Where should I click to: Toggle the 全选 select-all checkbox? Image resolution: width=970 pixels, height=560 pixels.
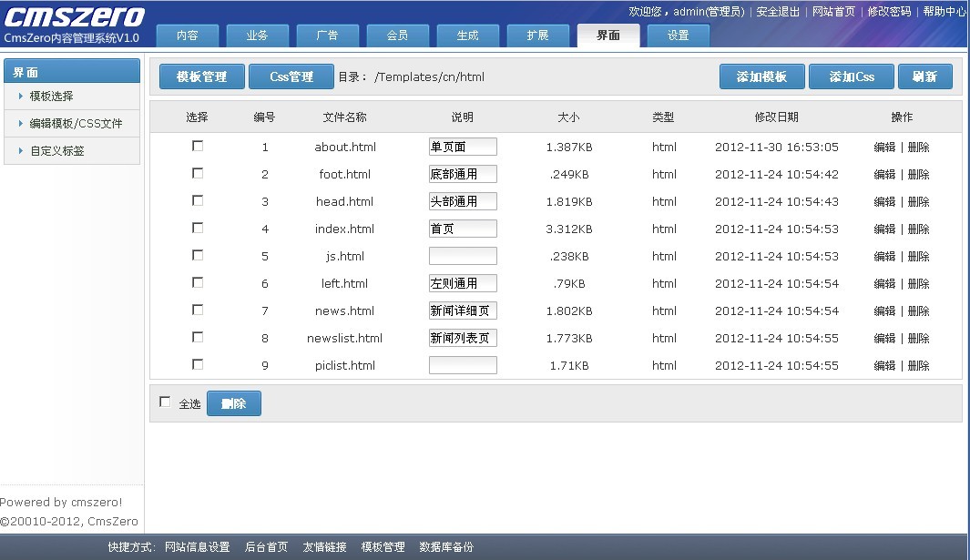[165, 402]
